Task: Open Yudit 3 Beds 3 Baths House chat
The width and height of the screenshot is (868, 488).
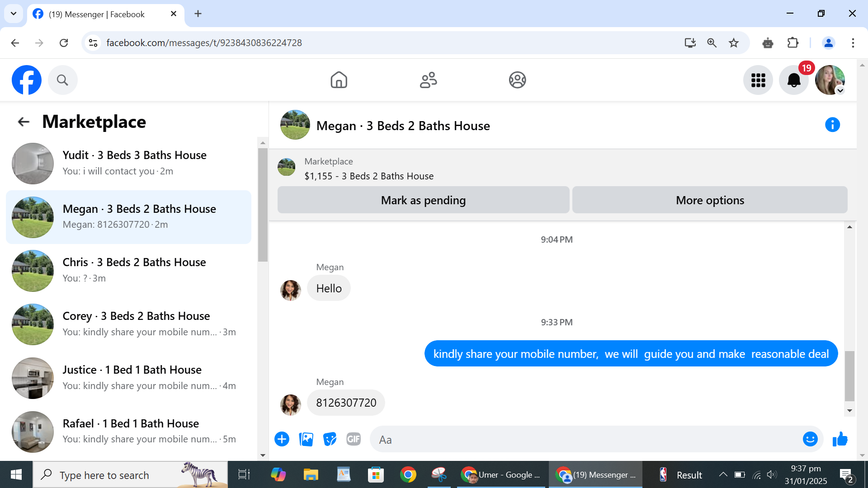Action: point(128,163)
